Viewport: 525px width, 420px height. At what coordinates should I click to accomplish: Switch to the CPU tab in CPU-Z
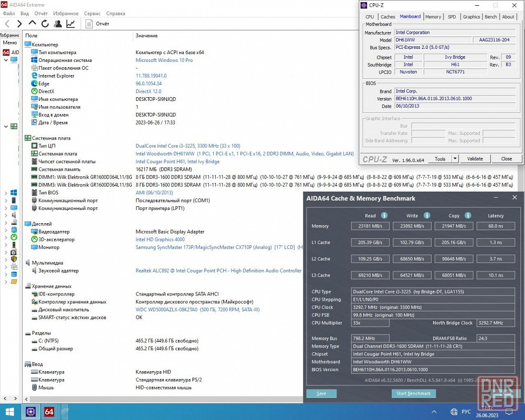click(x=370, y=17)
